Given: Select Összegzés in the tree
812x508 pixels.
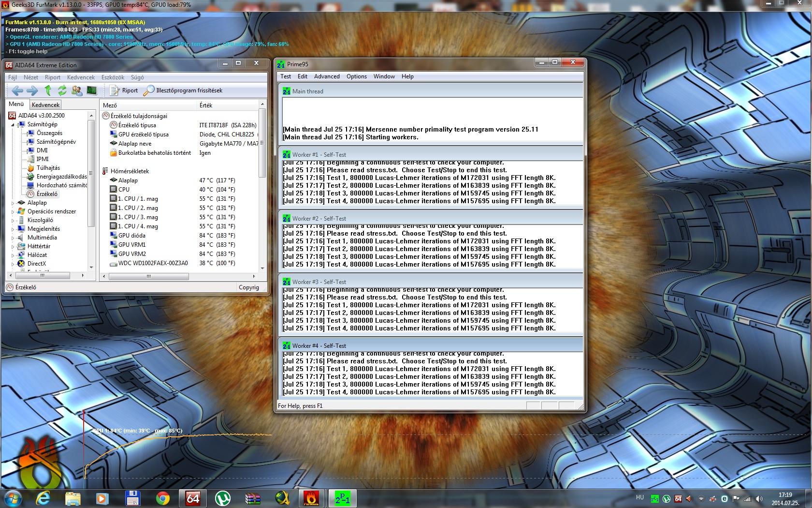Looking at the screenshot, I should click(x=49, y=133).
